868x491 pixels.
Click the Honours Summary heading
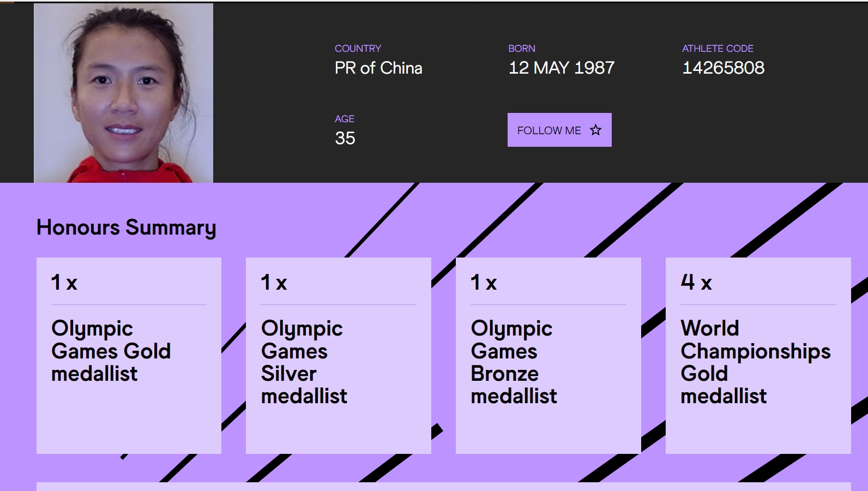coord(126,227)
